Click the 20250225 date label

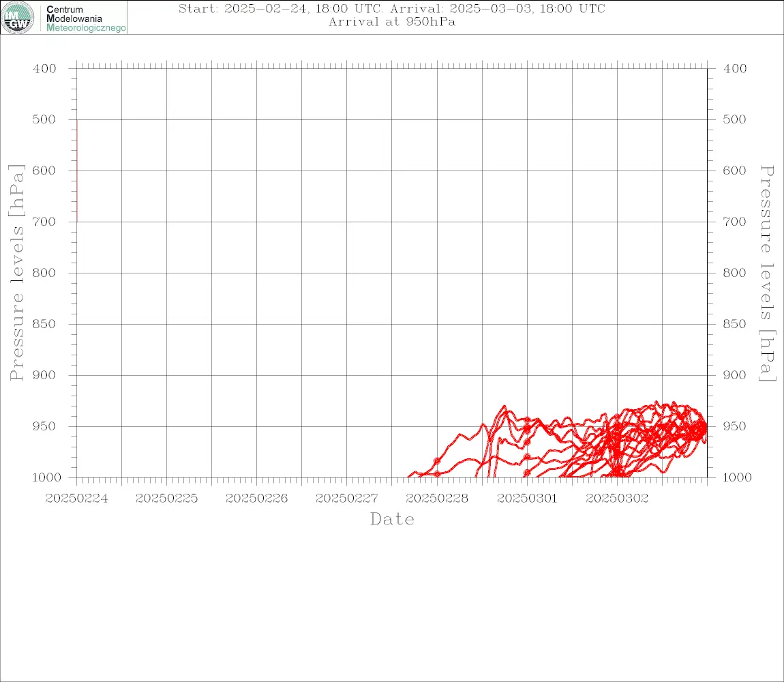pyautogui.click(x=166, y=499)
